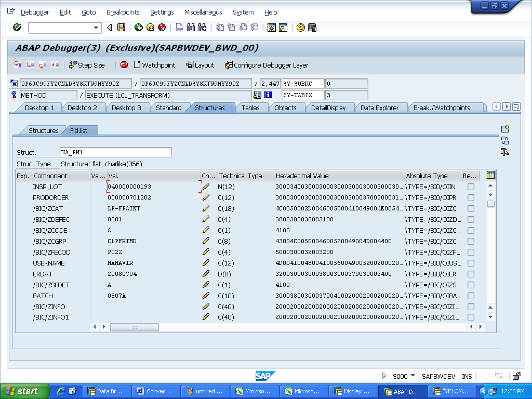Click the yellow Exit arrow icon

[150, 28]
